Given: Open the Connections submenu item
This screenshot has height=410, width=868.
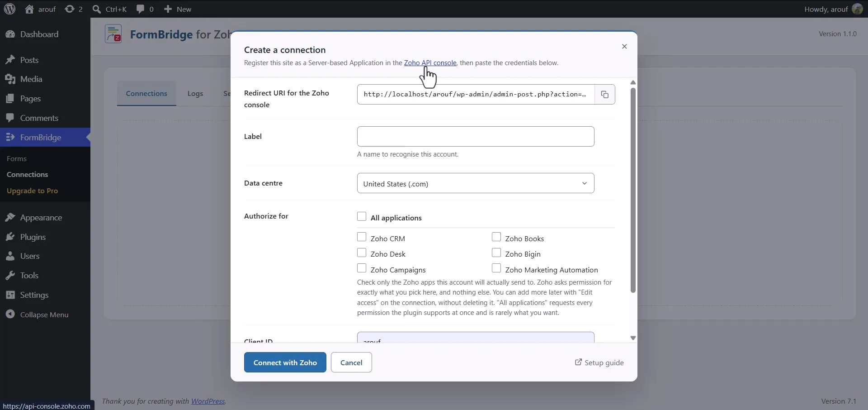Looking at the screenshot, I should tap(27, 175).
